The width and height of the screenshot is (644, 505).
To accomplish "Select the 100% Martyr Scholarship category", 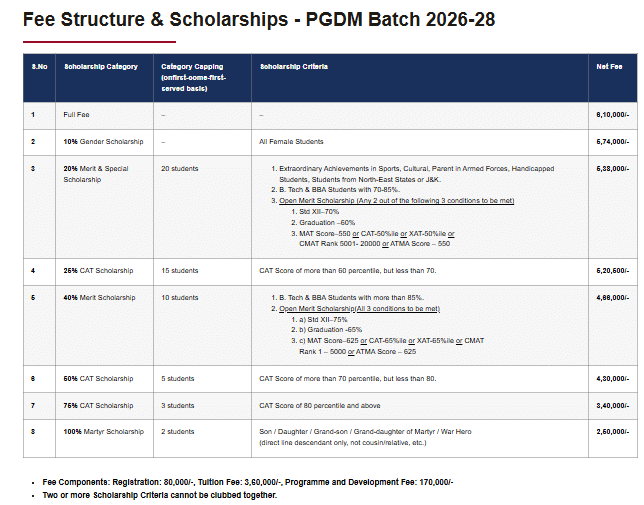I will tap(101, 431).
